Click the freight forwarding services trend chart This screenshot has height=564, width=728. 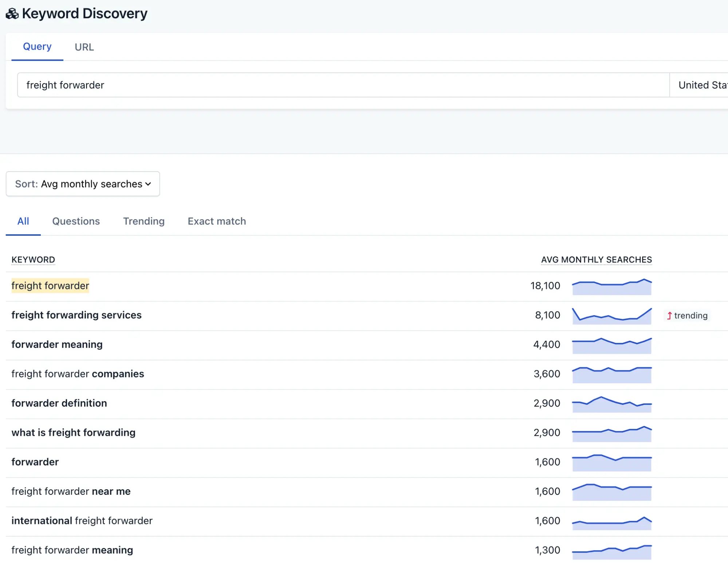(x=611, y=316)
